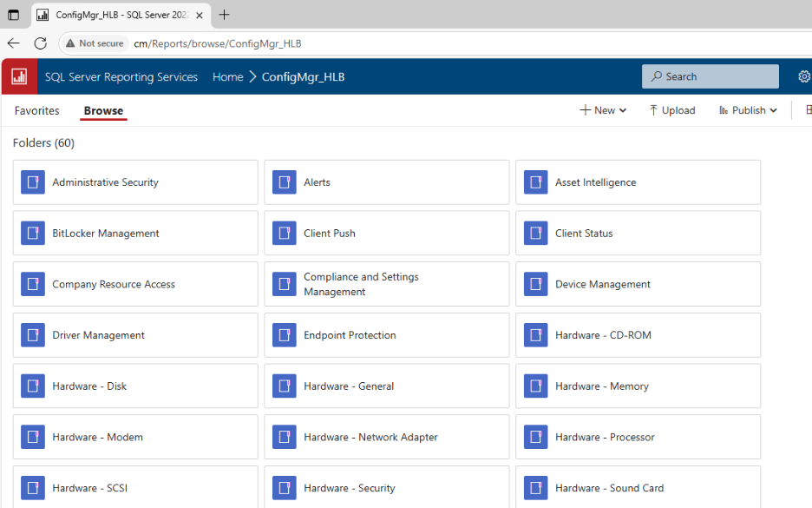Open a new browser tab
Screen dimensions: 812x508
coord(224,15)
